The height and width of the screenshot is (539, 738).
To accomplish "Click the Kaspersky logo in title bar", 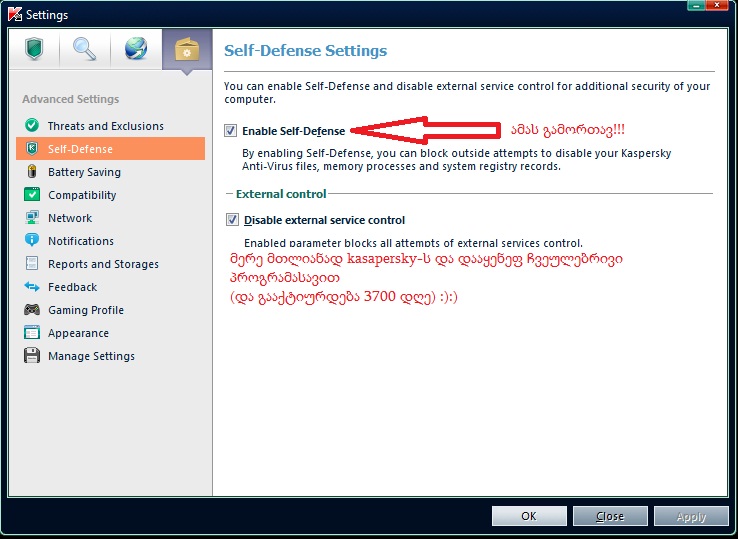I will click(15, 15).
